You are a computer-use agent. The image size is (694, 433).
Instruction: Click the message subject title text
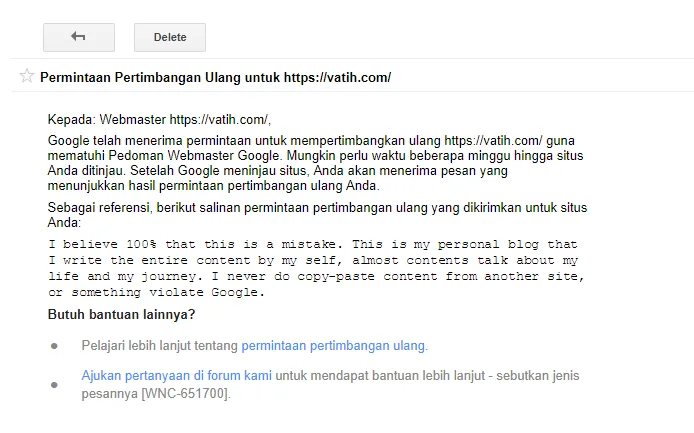(x=216, y=77)
